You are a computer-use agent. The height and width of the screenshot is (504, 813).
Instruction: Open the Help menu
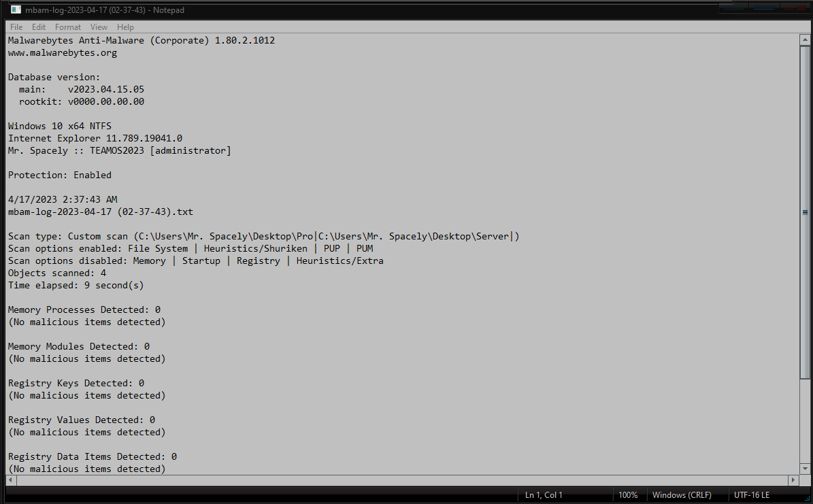point(125,27)
